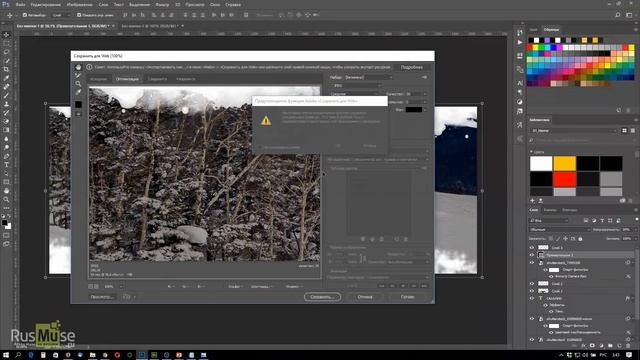Screen dimensions: 640x360
Task: Open the auto-select layer/group dropdown
Action: (x=61, y=15)
